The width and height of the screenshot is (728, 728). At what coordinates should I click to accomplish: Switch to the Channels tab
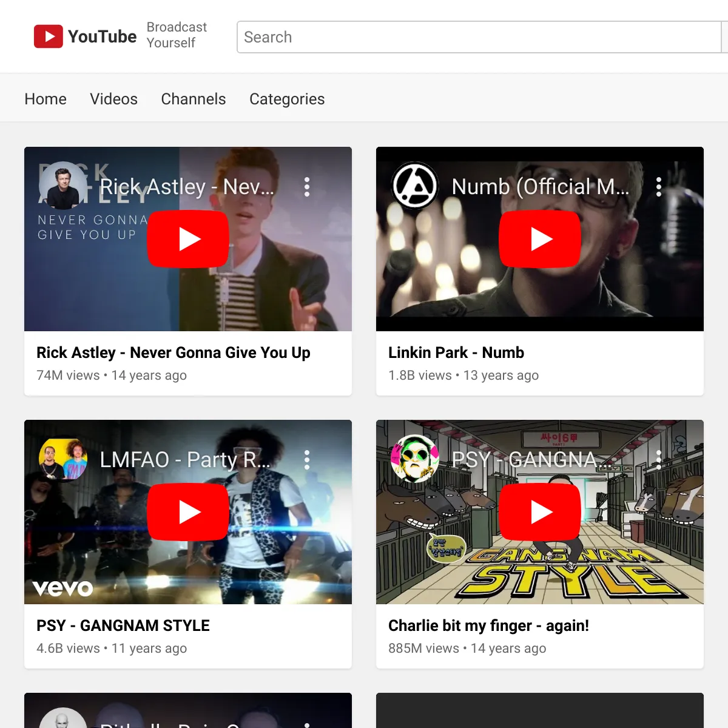click(194, 99)
